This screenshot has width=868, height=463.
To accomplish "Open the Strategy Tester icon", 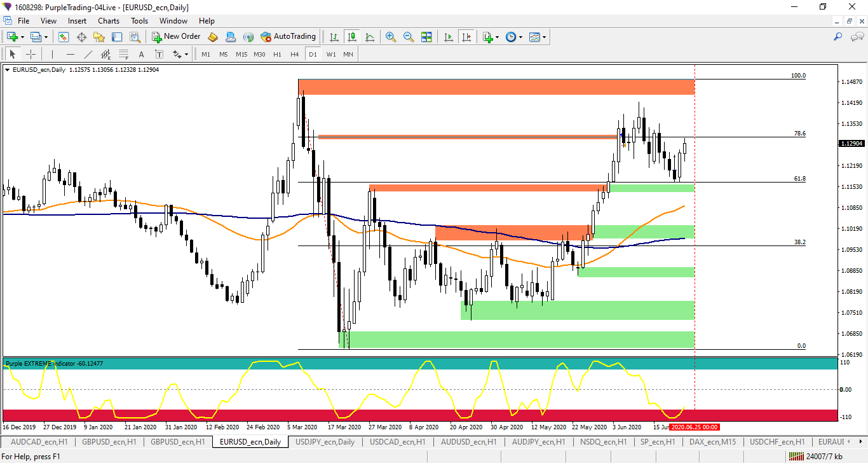I will click(x=135, y=37).
